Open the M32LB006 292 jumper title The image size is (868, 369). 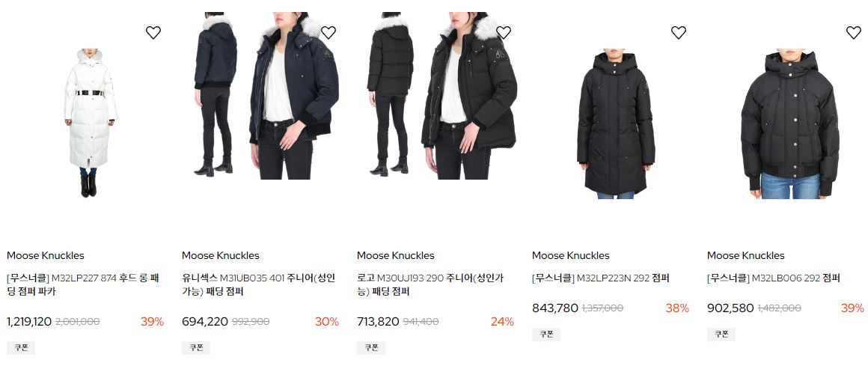tap(773, 278)
